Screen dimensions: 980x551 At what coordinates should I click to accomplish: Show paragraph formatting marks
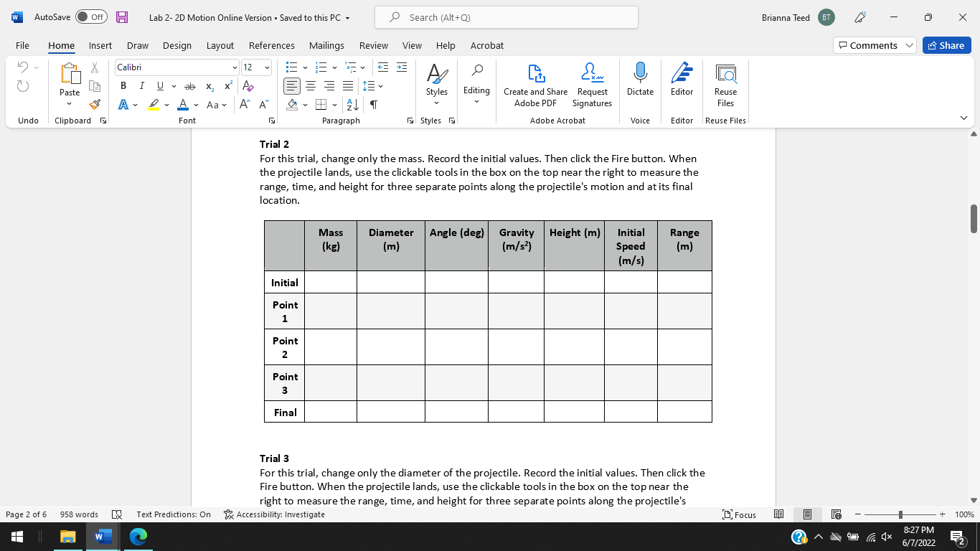pos(372,104)
